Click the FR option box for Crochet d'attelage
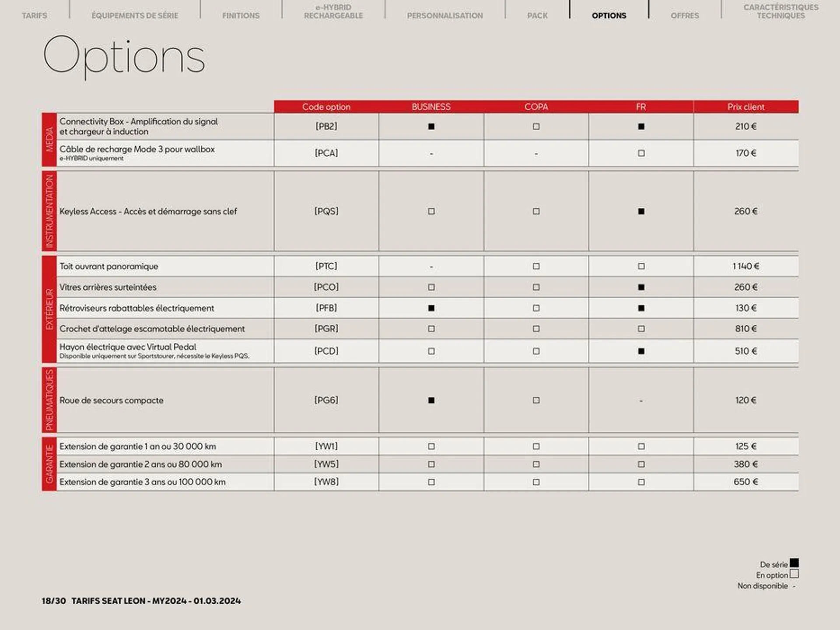Image resolution: width=840 pixels, height=630 pixels. point(641,329)
